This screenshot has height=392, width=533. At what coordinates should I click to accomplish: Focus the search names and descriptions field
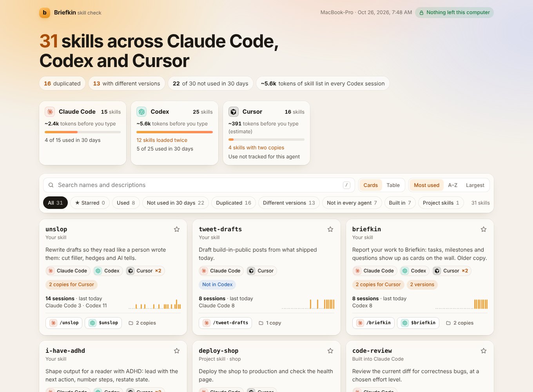(199, 185)
